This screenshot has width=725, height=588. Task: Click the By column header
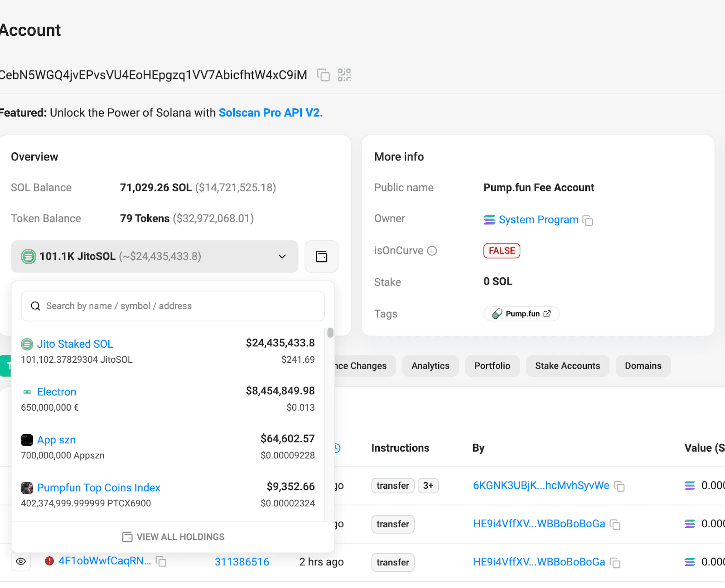(478, 448)
